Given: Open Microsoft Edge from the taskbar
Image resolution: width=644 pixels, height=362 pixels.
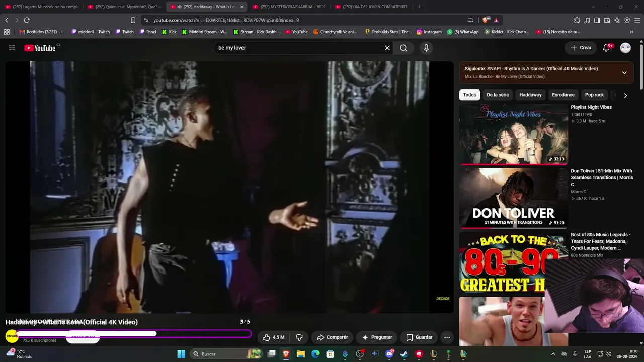Looking at the screenshot, I should tap(315, 354).
